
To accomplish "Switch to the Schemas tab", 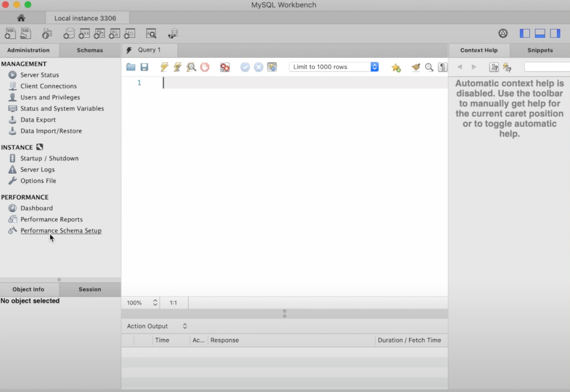I will click(90, 50).
